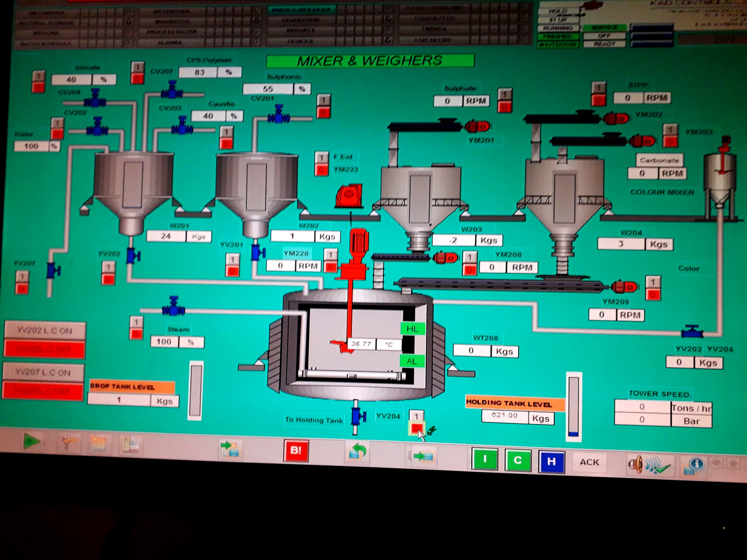Image resolution: width=747 pixels, height=560 pixels.
Task: Open the Process Water menu item
Action: coord(171,32)
